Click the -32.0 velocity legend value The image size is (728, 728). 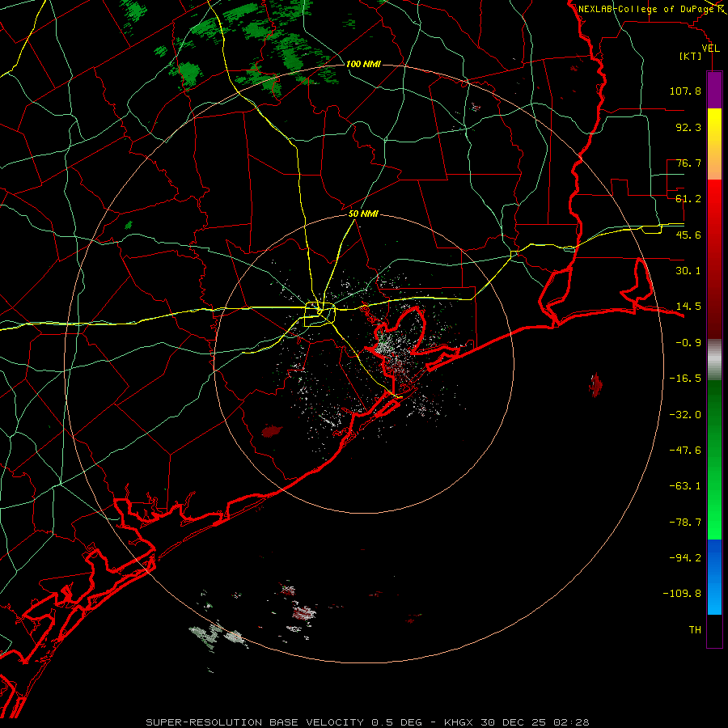[x=685, y=415]
